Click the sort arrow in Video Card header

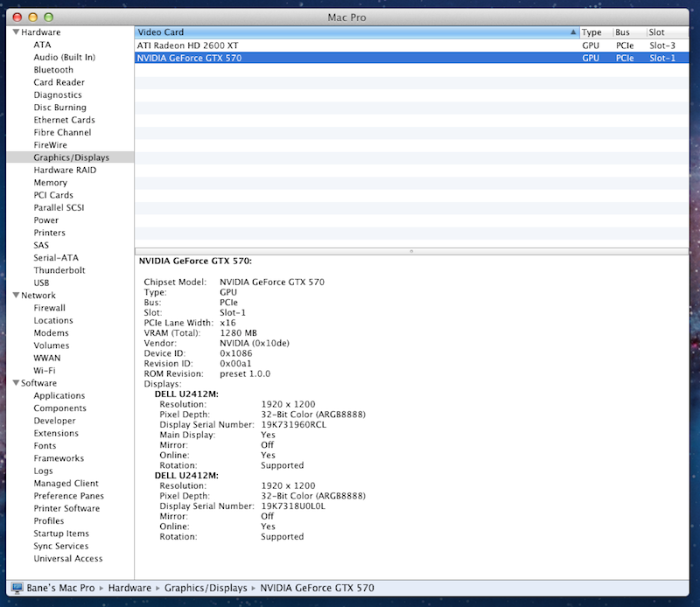click(x=573, y=32)
